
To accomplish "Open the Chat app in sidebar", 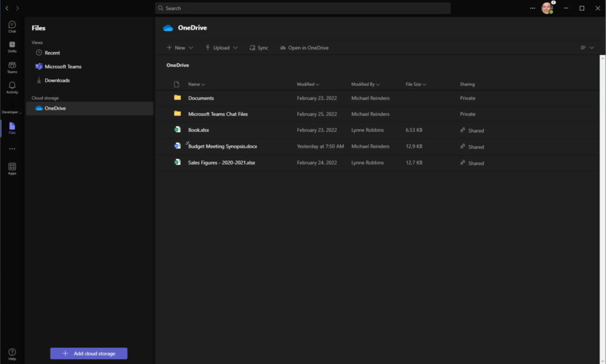I will (12, 27).
